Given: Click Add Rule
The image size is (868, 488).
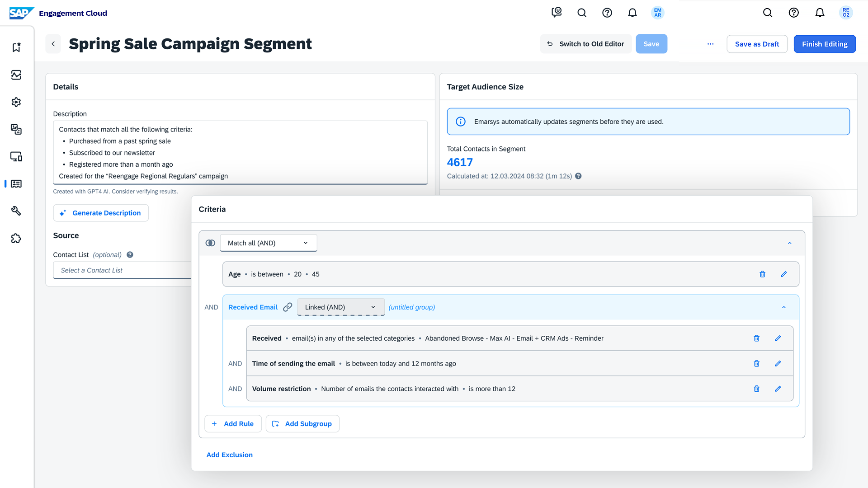Looking at the screenshot, I should pos(233,424).
